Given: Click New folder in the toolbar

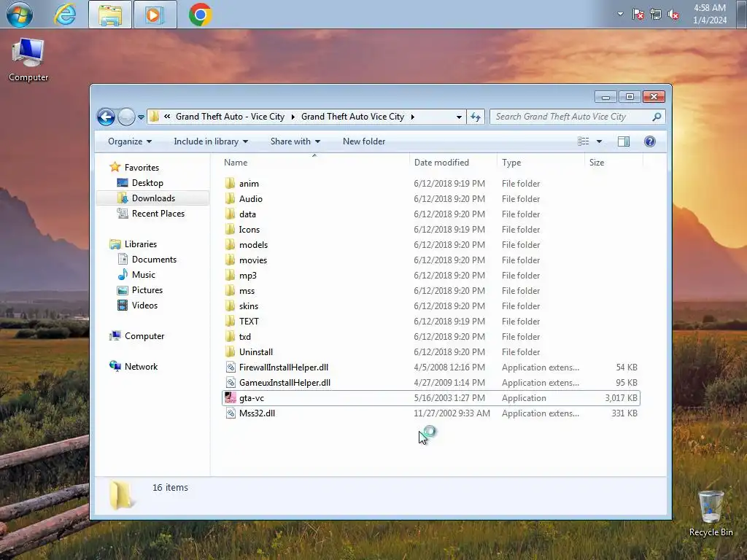Looking at the screenshot, I should 364,141.
